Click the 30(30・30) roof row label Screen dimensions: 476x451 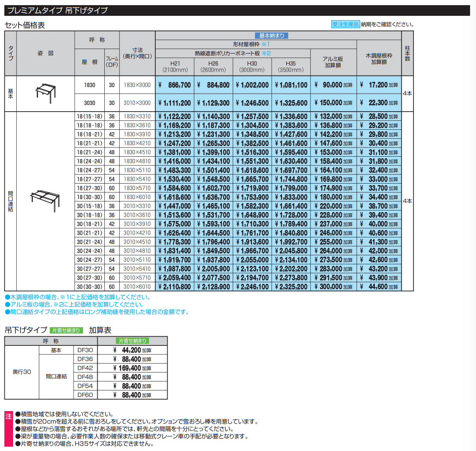[x=89, y=287]
